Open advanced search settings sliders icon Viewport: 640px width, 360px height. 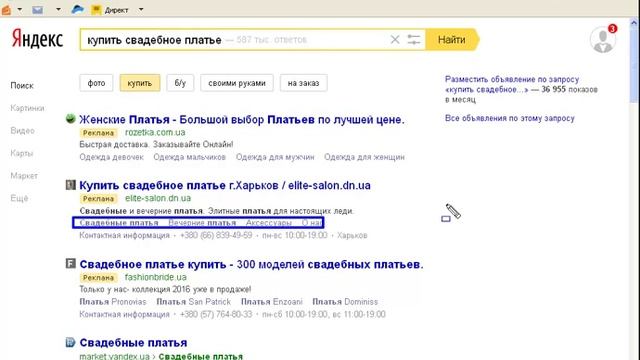(413, 40)
